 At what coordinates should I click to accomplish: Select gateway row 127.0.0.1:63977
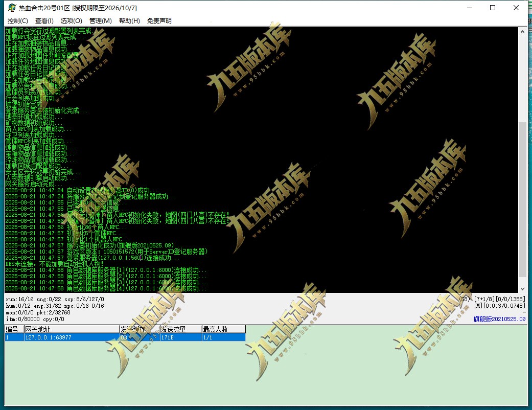pyautogui.click(x=125, y=337)
